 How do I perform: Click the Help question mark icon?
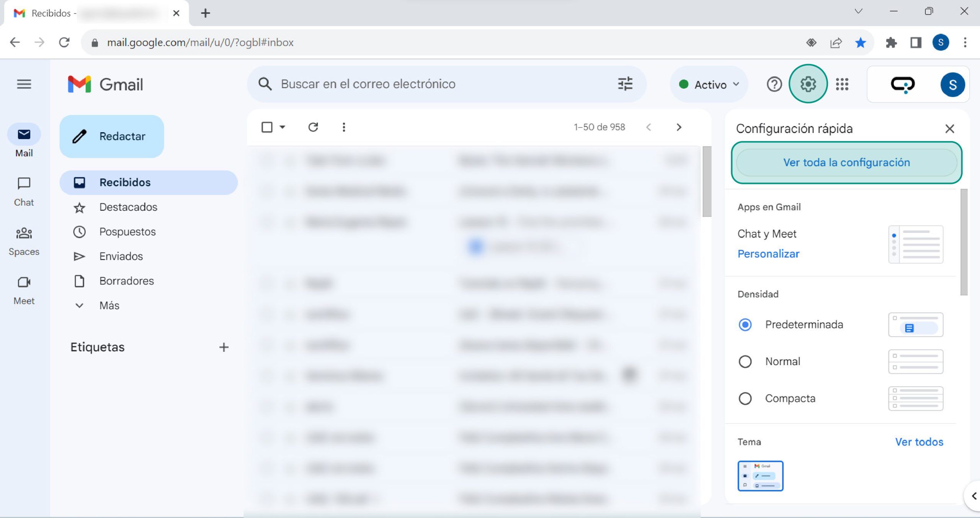(774, 84)
